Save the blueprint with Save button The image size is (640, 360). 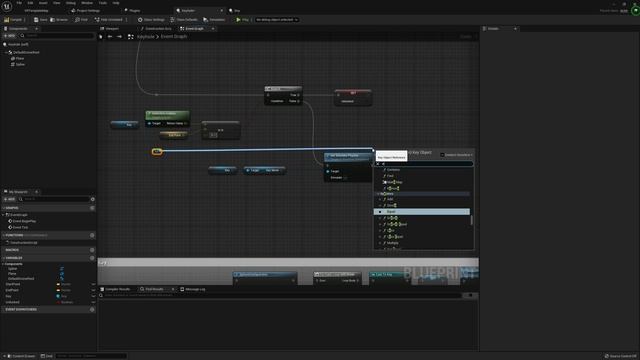point(41,20)
